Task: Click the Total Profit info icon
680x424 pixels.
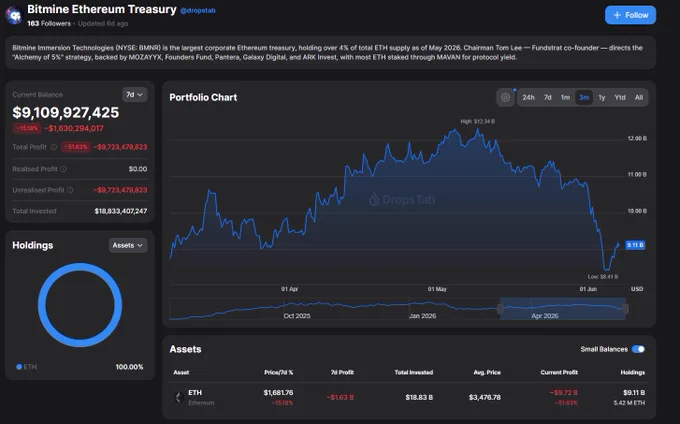Action: 54,147
